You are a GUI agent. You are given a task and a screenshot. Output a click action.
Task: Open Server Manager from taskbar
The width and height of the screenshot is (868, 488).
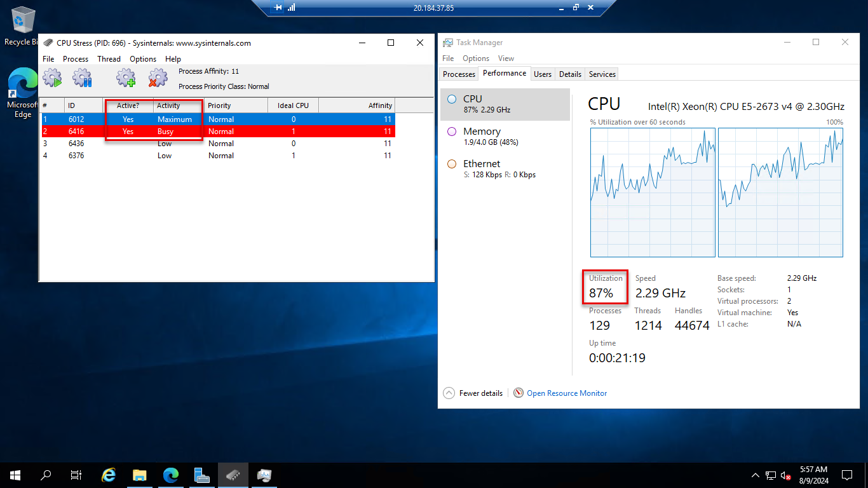pyautogui.click(x=202, y=475)
